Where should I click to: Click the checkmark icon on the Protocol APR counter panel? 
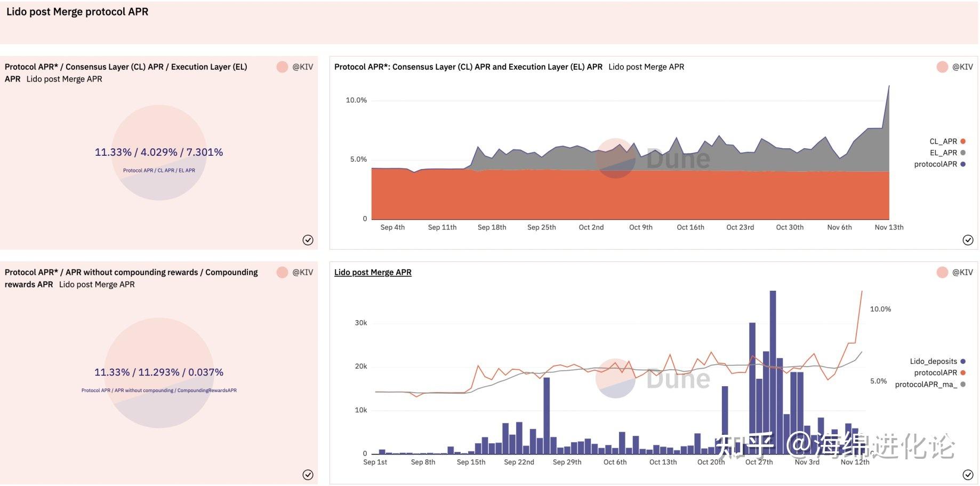pos(308,240)
